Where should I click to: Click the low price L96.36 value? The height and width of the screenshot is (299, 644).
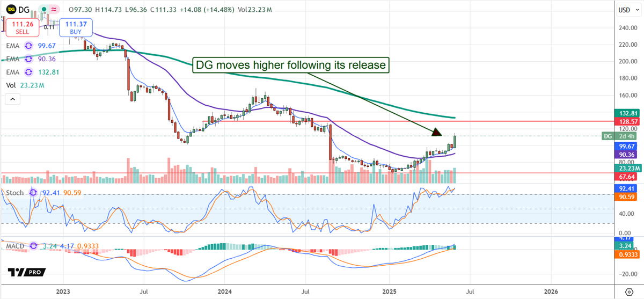tap(136, 10)
